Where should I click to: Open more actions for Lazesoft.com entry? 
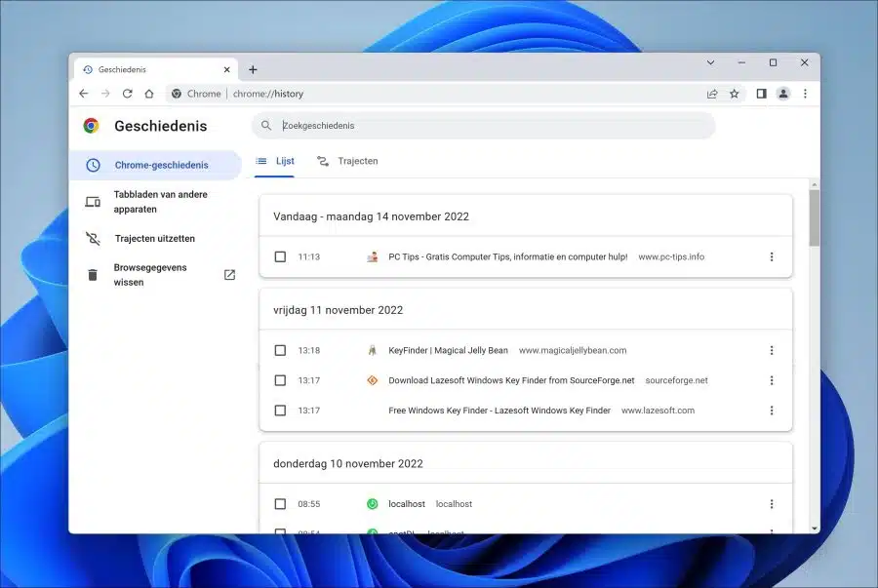point(772,411)
